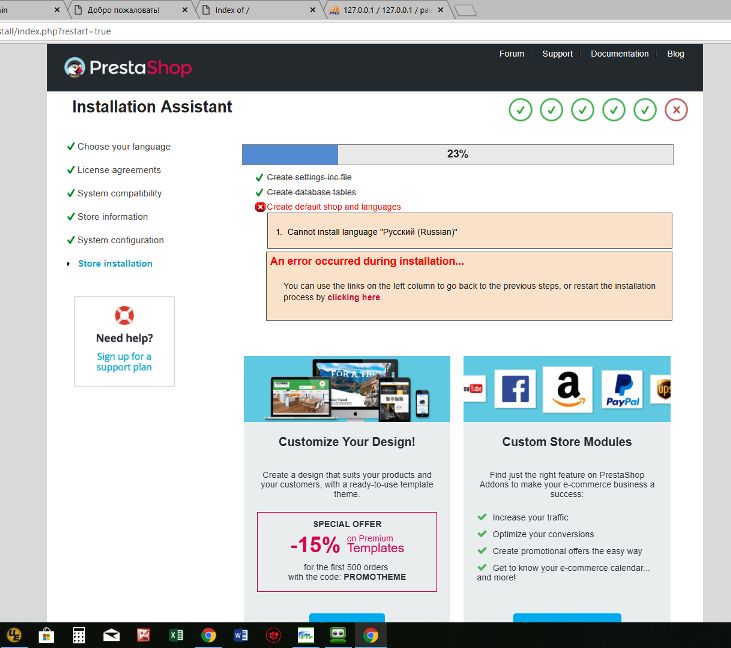The image size is (731, 648).
Task: Click the lifebuoy Need help icon
Action: (x=124, y=315)
